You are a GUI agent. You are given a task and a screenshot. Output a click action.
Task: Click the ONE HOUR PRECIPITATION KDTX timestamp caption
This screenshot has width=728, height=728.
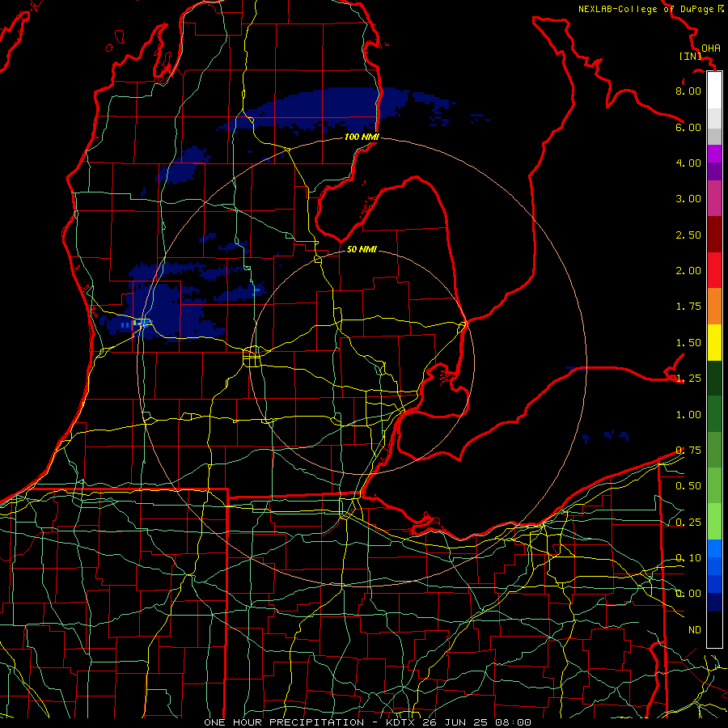point(367,722)
